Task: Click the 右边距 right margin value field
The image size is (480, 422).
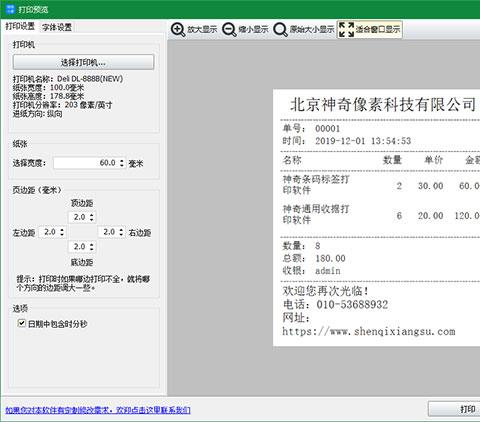Action: [x=108, y=232]
